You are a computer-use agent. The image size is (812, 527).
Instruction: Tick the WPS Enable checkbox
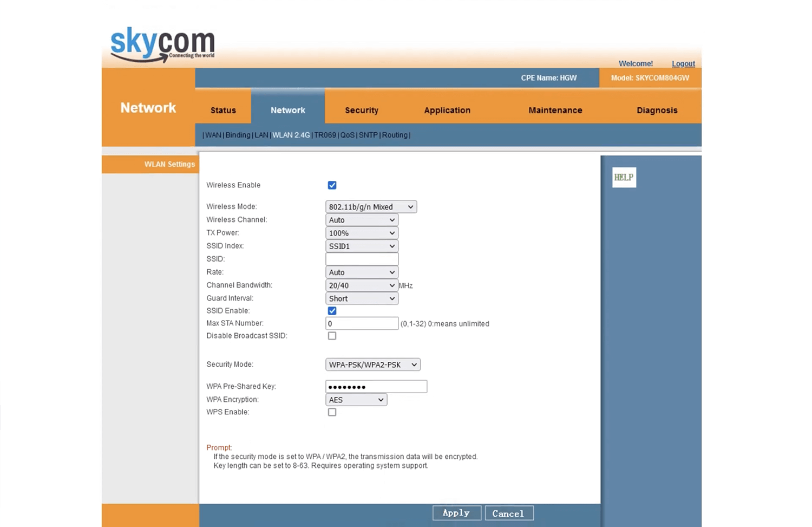(332, 412)
